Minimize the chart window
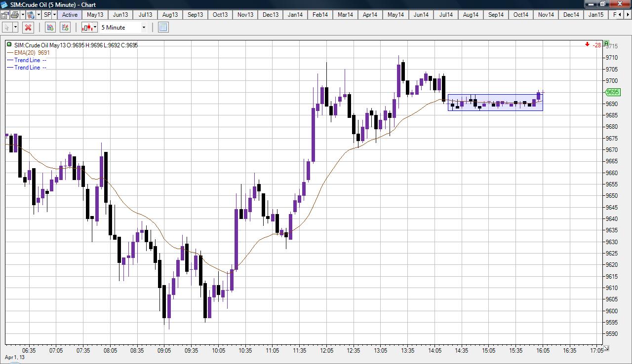 591,4
